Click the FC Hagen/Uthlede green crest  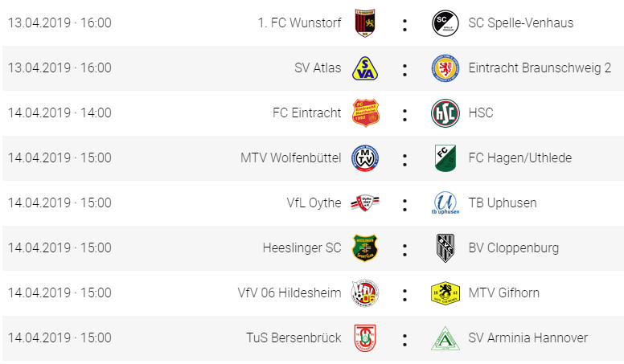(445, 158)
